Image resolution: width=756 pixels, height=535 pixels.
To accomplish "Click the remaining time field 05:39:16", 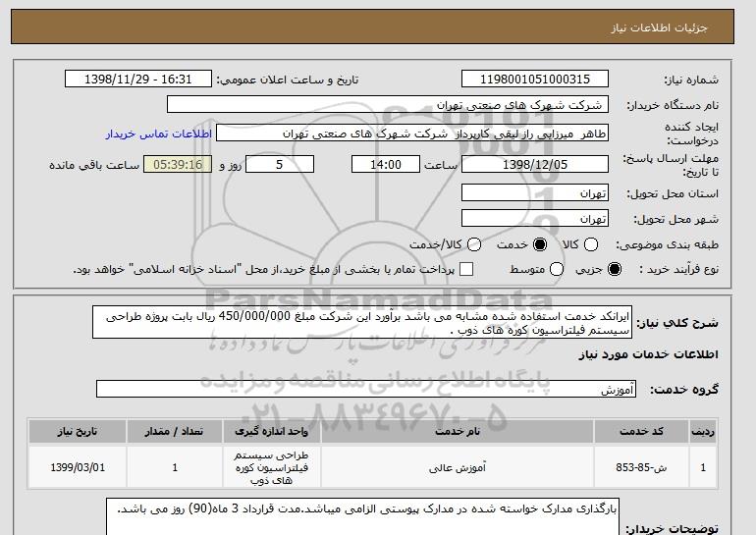I will coord(178,164).
